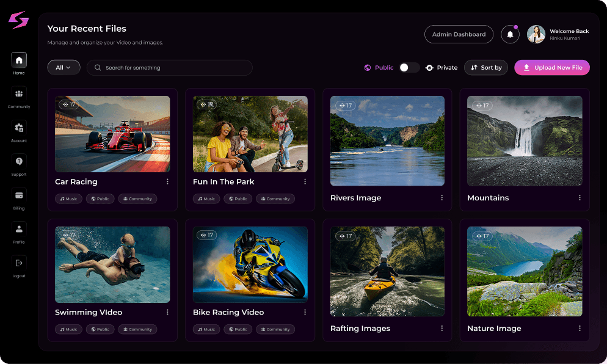Click the Logout icon
Viewport: 607px width, 364px height.
[19, 263]
